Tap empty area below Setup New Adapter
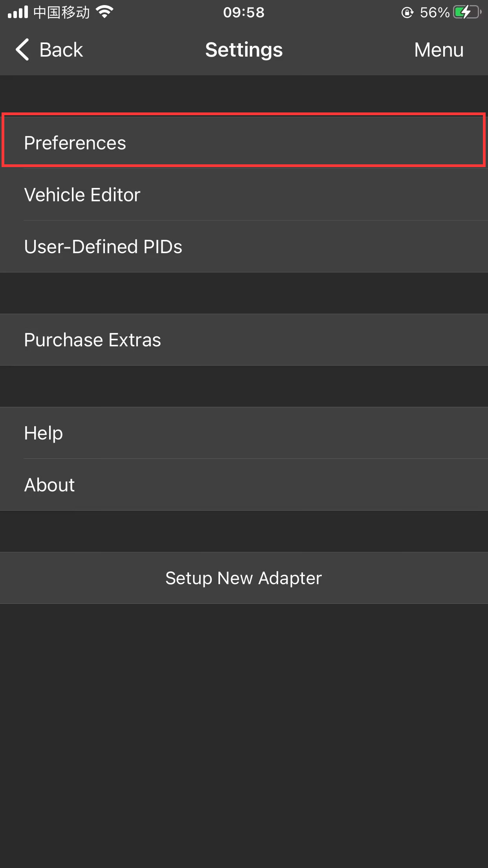 244,727
